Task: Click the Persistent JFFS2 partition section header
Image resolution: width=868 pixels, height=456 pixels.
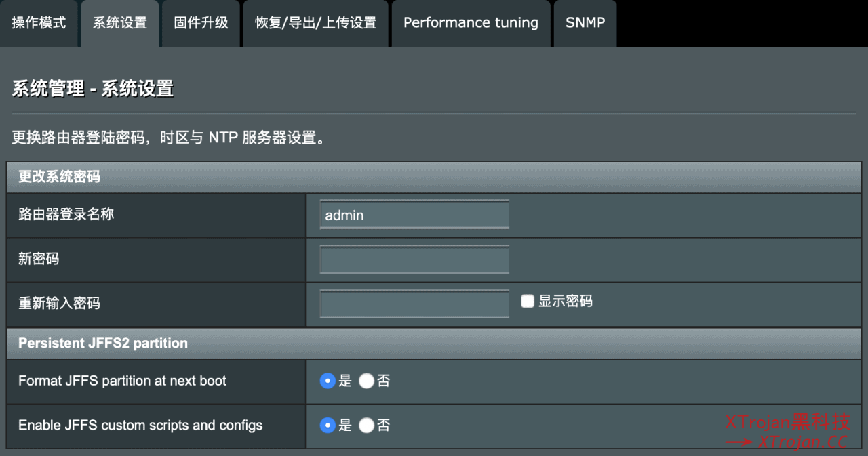Action: [103, 343]
